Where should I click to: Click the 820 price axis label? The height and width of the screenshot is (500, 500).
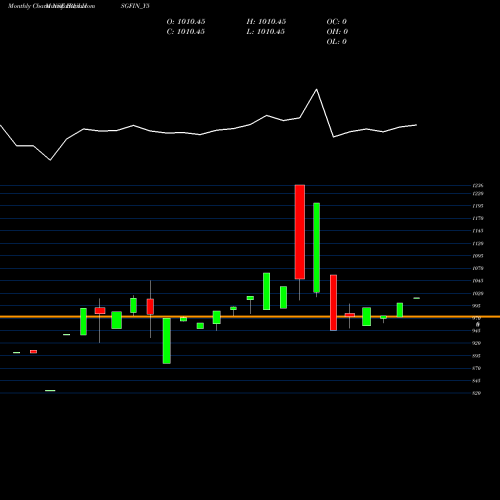[477, 393]
